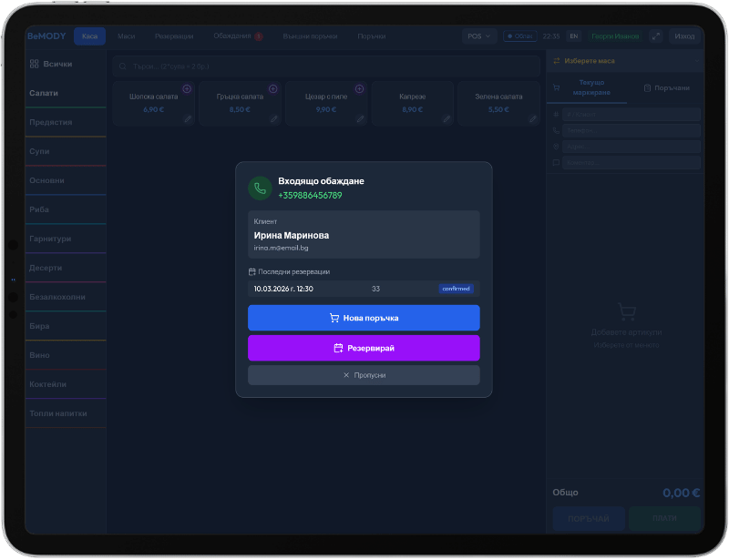
Task: Click the green incoming call phone icon
Action: [x=260, y=188]
